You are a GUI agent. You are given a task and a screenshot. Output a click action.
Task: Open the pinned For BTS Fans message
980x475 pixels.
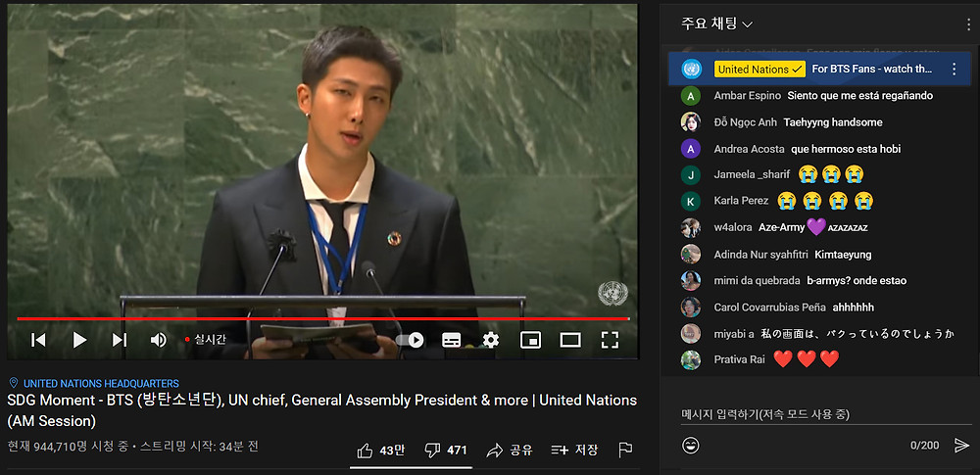(x=872, y=69)
